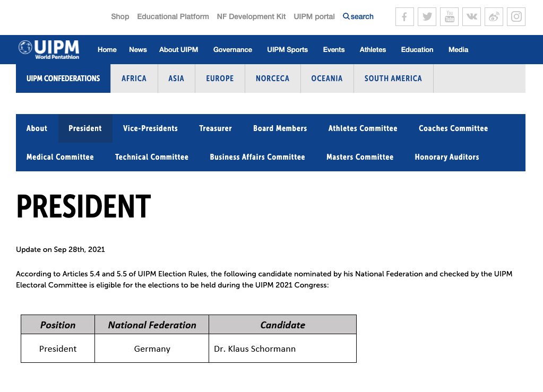The width and height of the screenshot is (543, 392).
Task: Open the Medical Committee tab
Action: pos(60,157)
